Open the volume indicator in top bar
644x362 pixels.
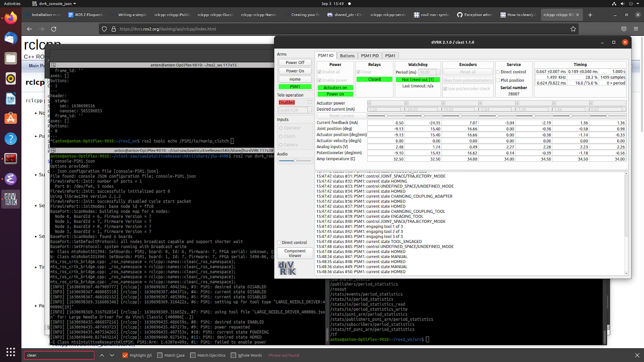(x=622, y=4)
